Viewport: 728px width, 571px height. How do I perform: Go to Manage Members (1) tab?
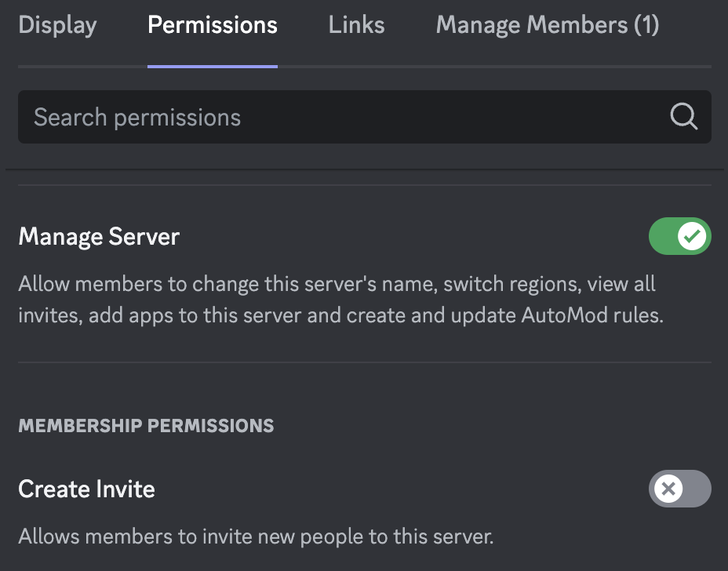548,25
